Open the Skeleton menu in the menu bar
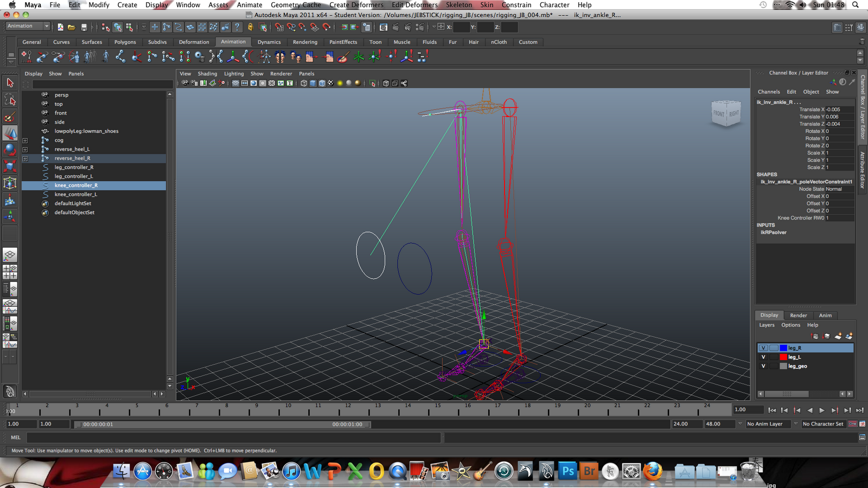The width and height of the screenshot is (868, 488). tap(459, 4)
